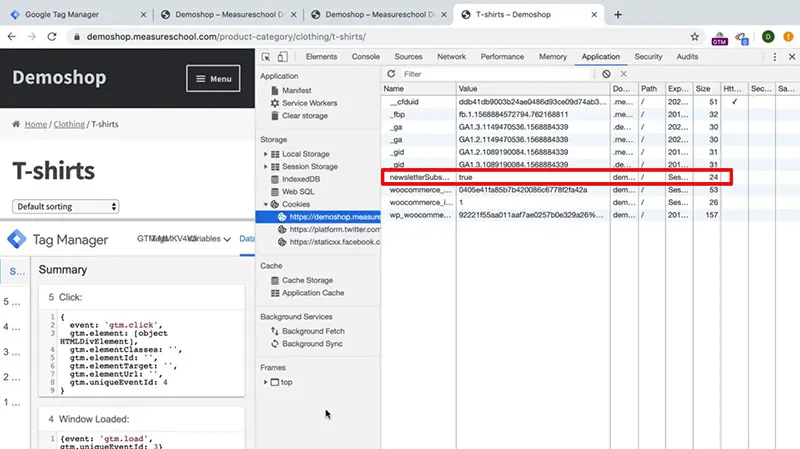
Task: Select the Summary item in Tag Manager list
Action: (x=15, y=271)
